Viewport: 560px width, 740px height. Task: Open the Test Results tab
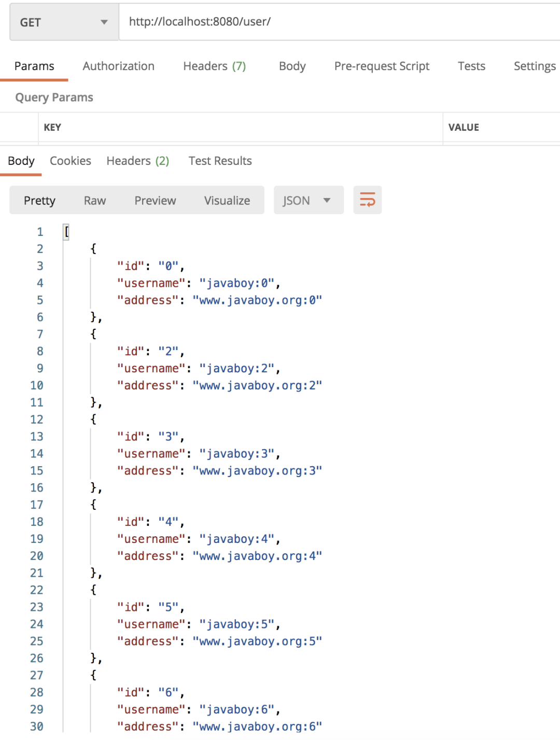tap(220, 161)
